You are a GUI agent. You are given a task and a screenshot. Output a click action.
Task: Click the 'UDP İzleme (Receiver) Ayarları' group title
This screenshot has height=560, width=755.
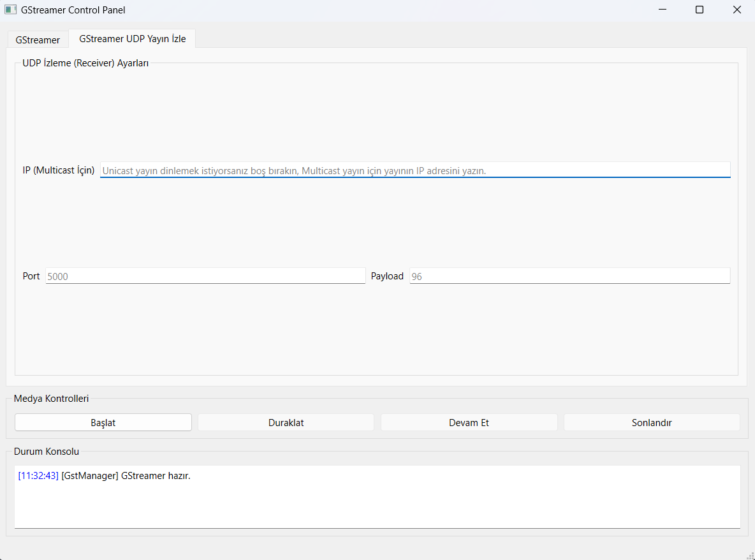pyautogui.click(x=85, y=63)
